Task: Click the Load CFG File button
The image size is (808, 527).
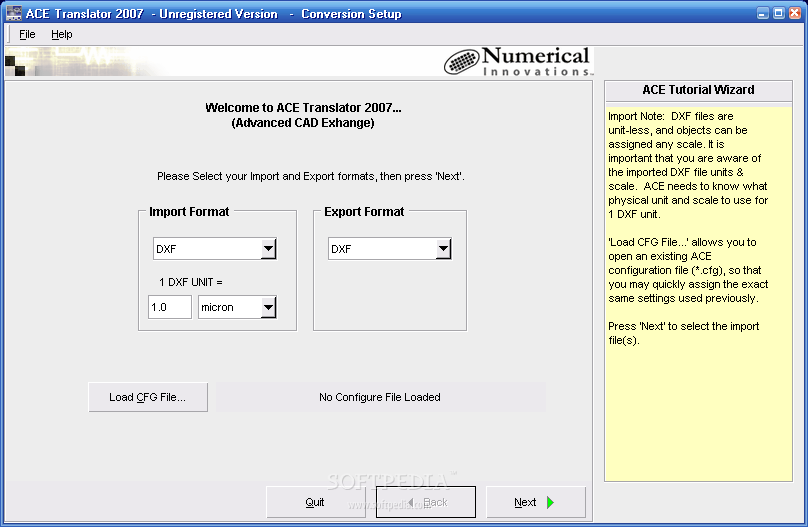Action: coord(148,397)
